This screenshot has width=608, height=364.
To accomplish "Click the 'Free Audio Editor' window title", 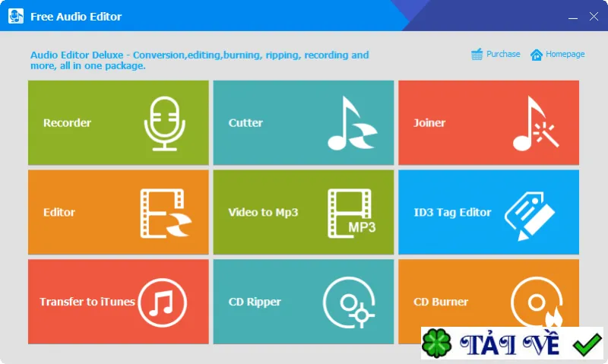I will point(76,17).
